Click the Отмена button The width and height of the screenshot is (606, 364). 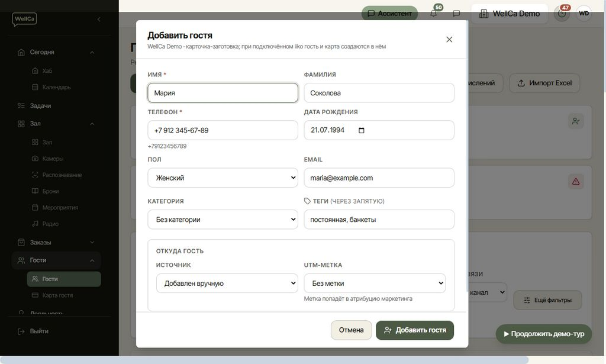click(x=351, y=330)
